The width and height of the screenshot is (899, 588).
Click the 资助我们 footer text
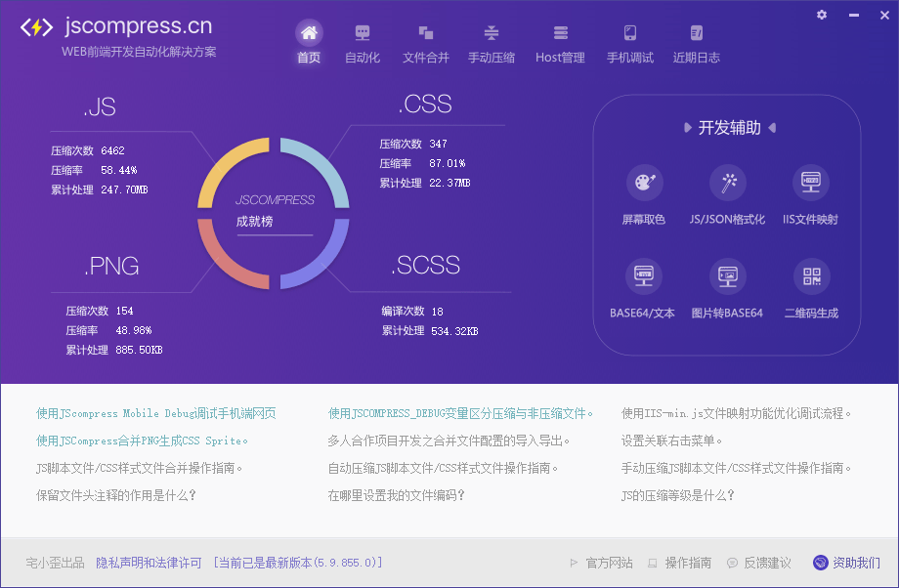point(856,563)
